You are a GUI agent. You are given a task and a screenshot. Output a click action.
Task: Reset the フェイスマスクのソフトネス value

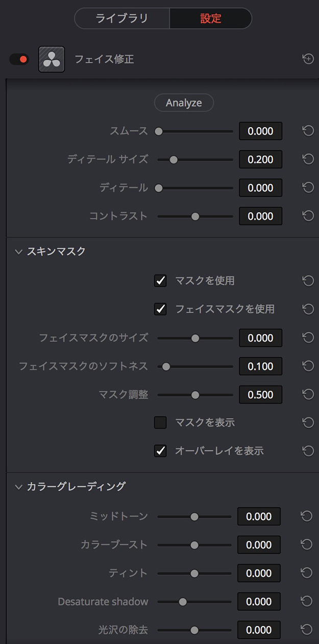click(308, 366)
